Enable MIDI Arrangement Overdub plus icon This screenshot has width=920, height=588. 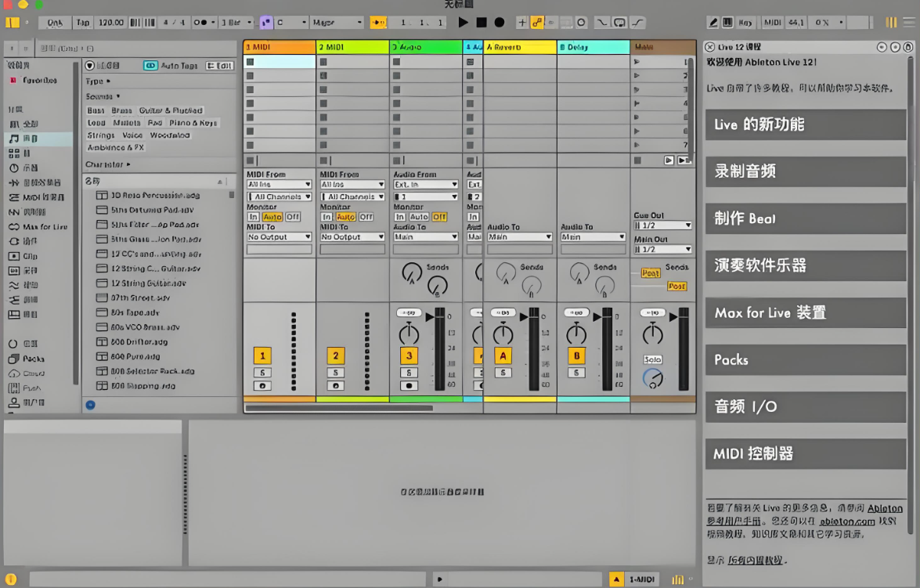click(521, 22)
